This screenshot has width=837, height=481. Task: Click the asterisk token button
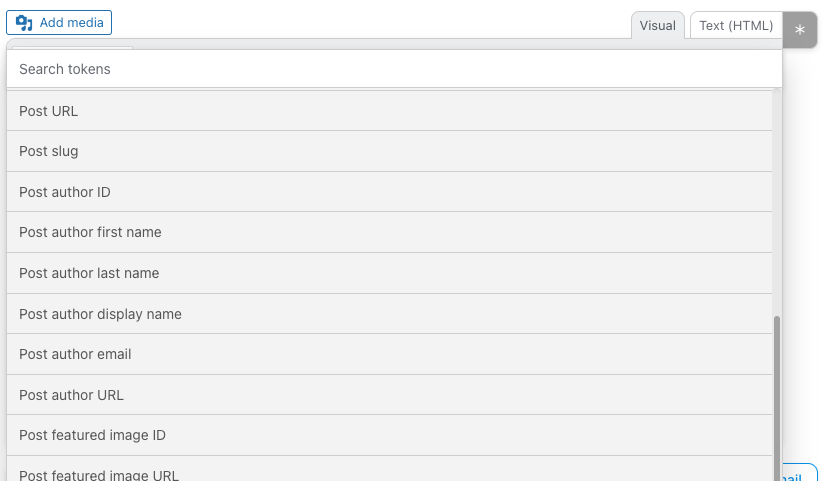(799, 31)
